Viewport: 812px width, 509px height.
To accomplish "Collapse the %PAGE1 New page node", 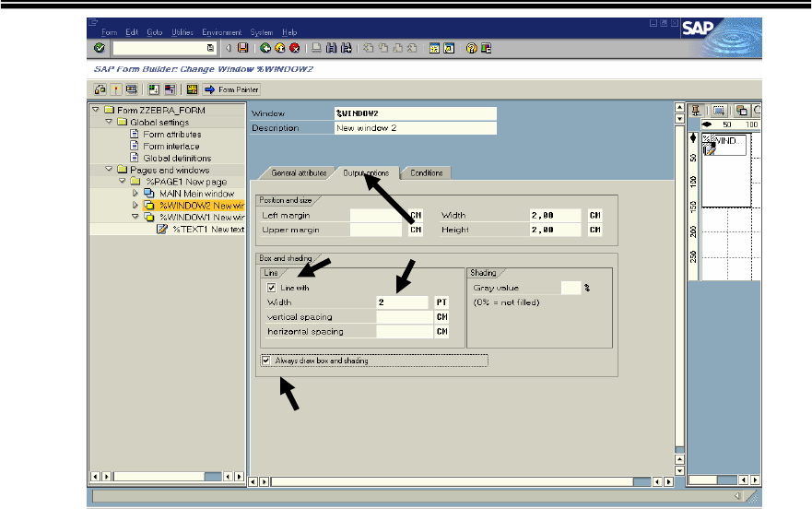I will pos(123,182).
